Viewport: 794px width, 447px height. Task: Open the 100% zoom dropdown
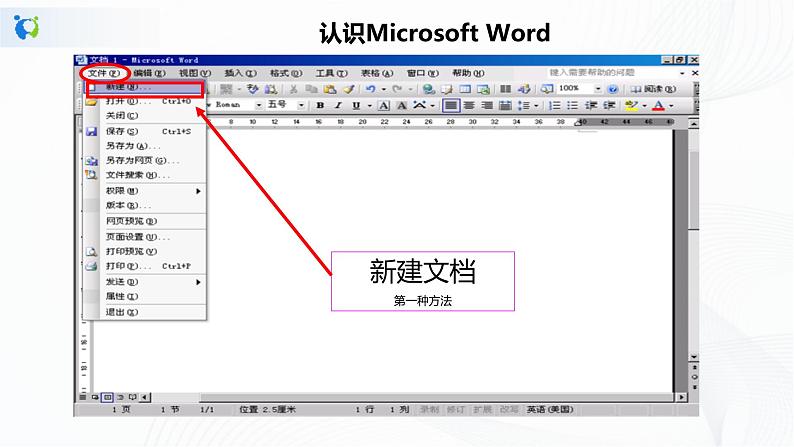pyautogui.click(x=598, y=89)
